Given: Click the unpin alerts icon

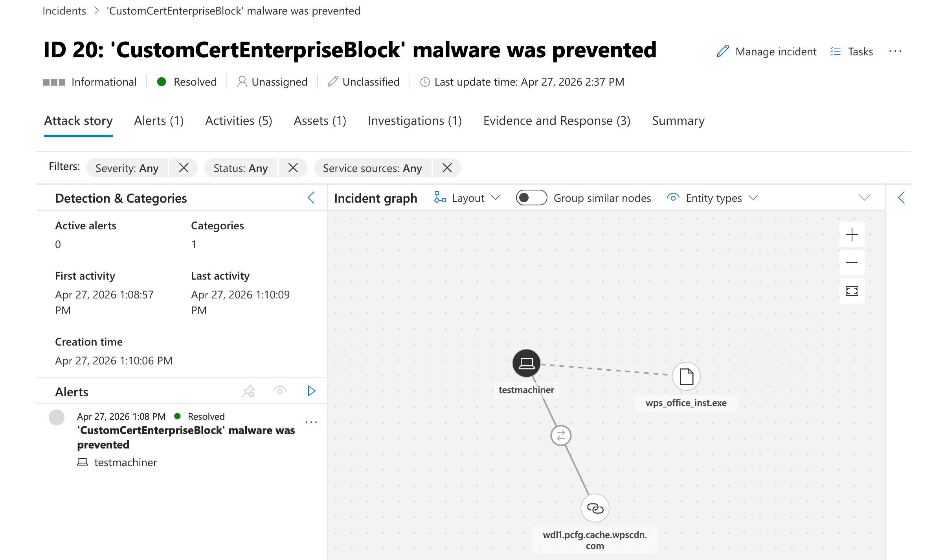Looking at the screenshot, I should coord(248,391).
